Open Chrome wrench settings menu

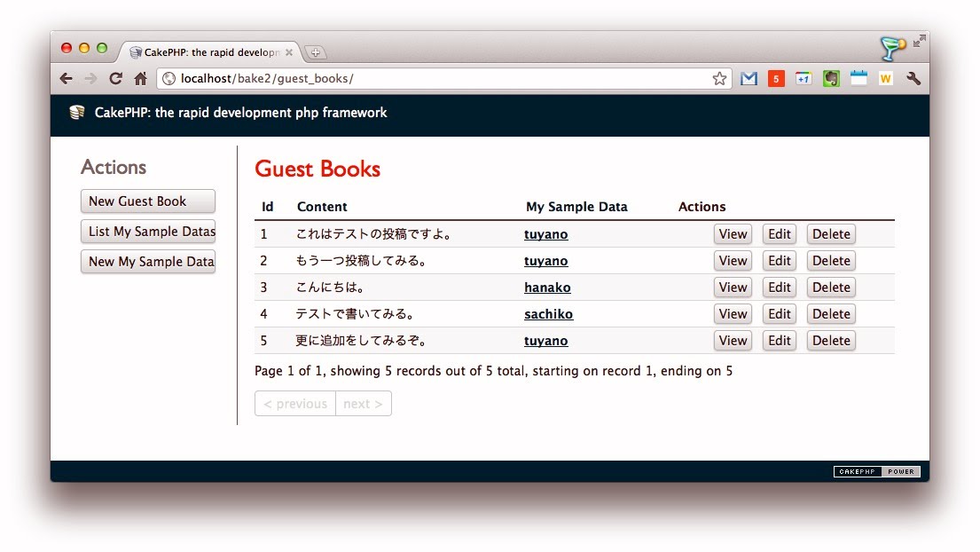pyautogui.click(x=913, y=79)
